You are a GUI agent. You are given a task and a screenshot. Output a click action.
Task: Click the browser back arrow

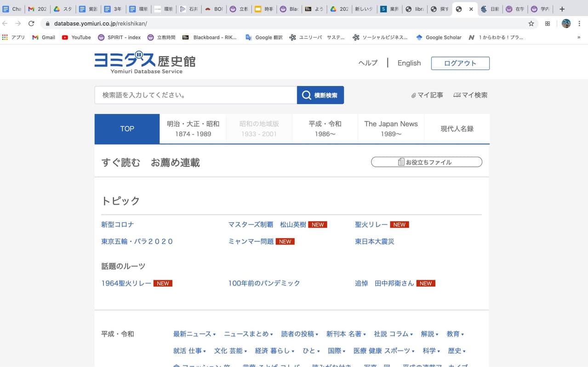tap(5, 23)
